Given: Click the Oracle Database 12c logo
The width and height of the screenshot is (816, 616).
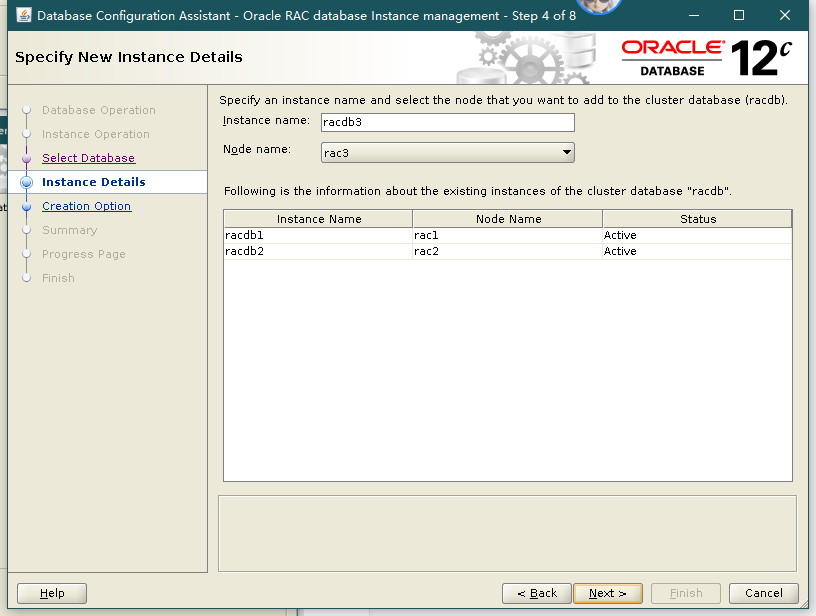Looking at the screenshot, I should point(707,58).
